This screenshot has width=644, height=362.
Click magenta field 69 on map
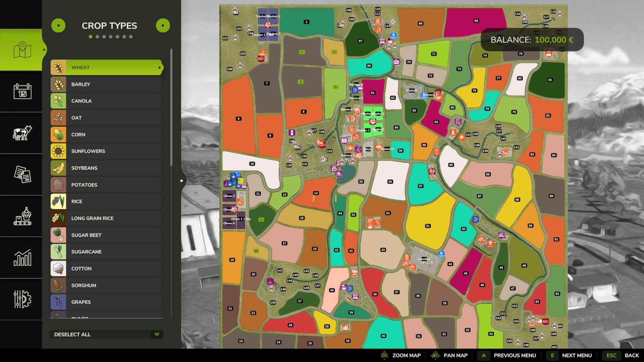click(476, 21)
